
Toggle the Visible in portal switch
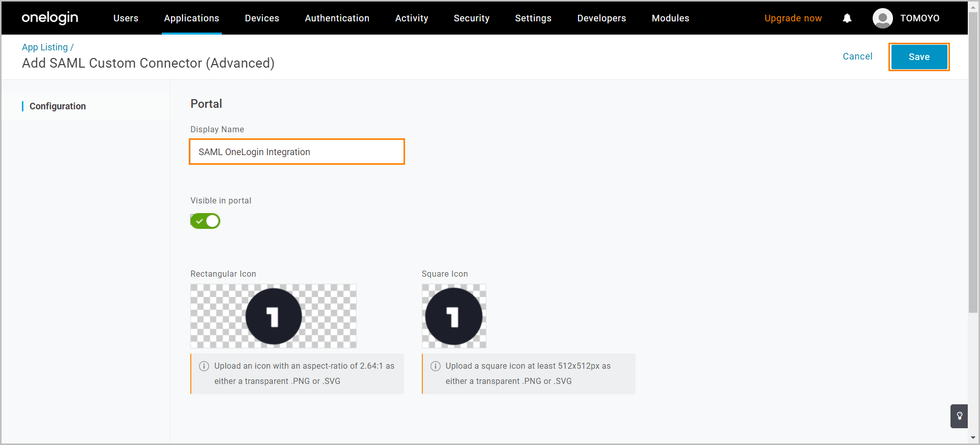[205, 221]
